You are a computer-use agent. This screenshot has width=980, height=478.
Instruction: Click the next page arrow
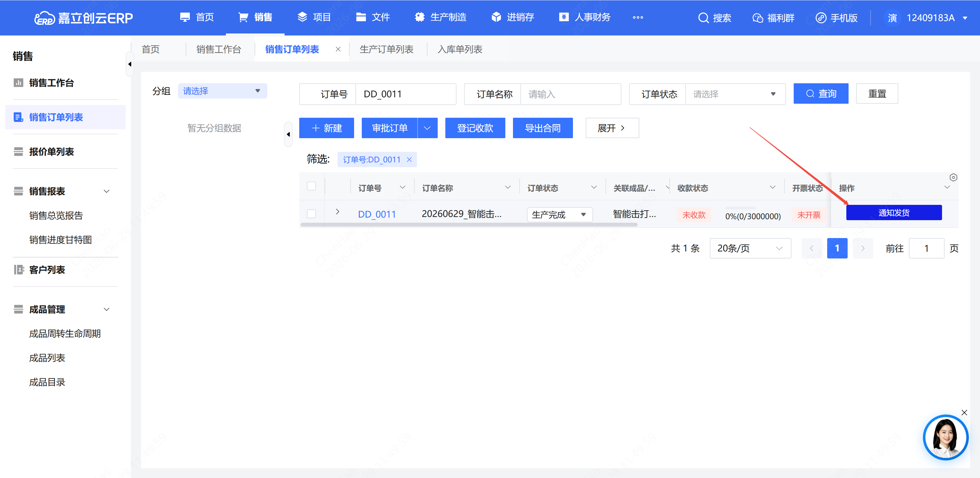point(863,249)
